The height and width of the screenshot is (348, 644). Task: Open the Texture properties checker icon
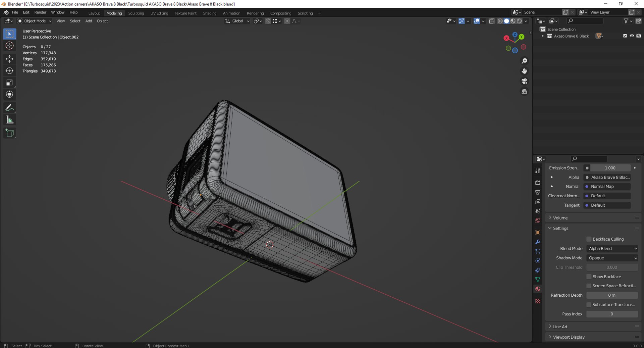[x=538, y=301]
